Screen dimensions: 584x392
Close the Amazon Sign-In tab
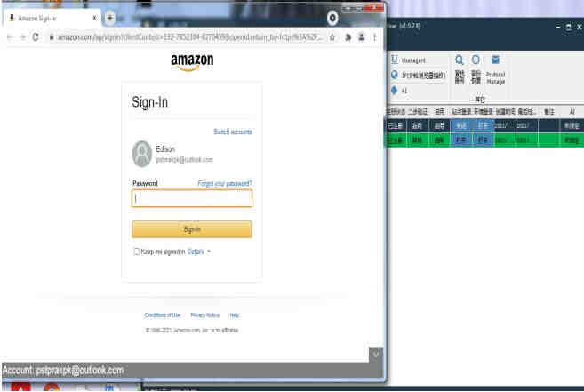tap(94, 18)
